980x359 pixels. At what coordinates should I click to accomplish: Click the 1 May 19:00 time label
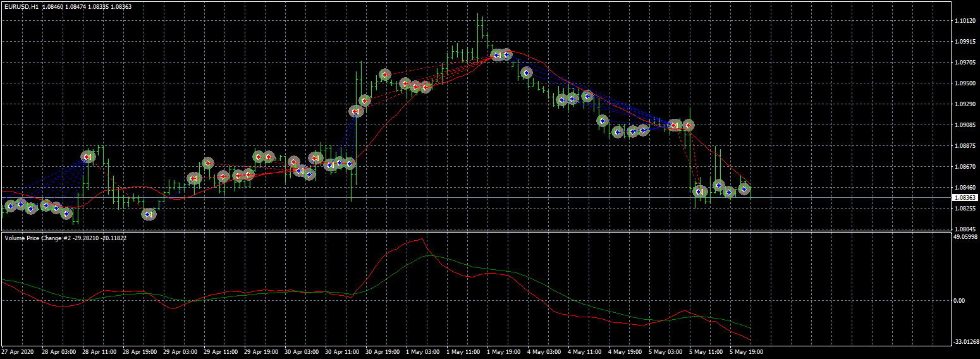click(504, 351)
